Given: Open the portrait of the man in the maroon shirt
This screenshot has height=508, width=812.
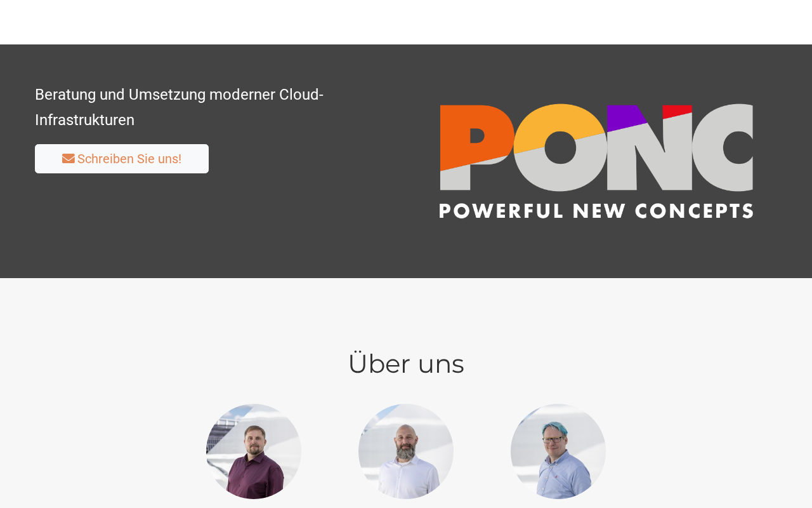Looking at the screenshot, I should 254,451.
